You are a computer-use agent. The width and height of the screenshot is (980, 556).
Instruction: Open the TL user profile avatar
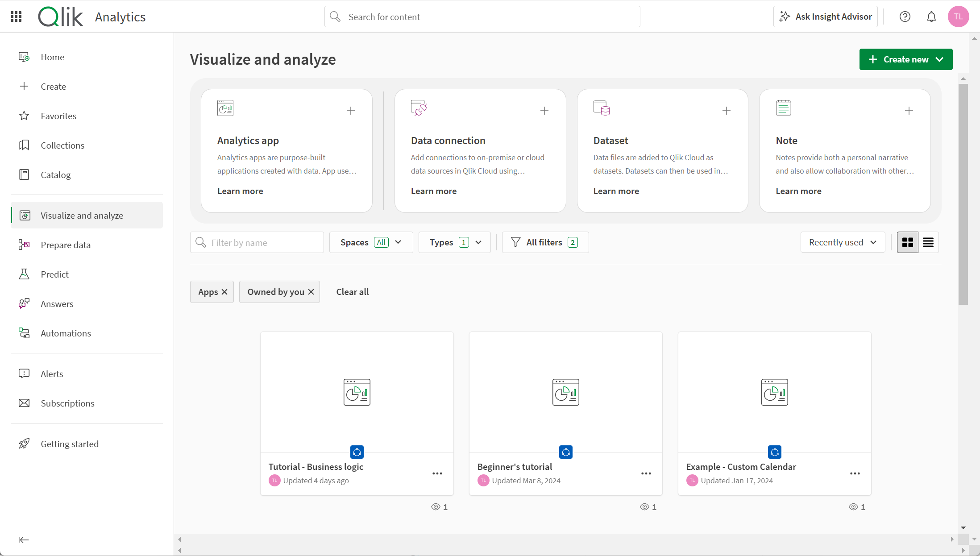coord(958,17)
